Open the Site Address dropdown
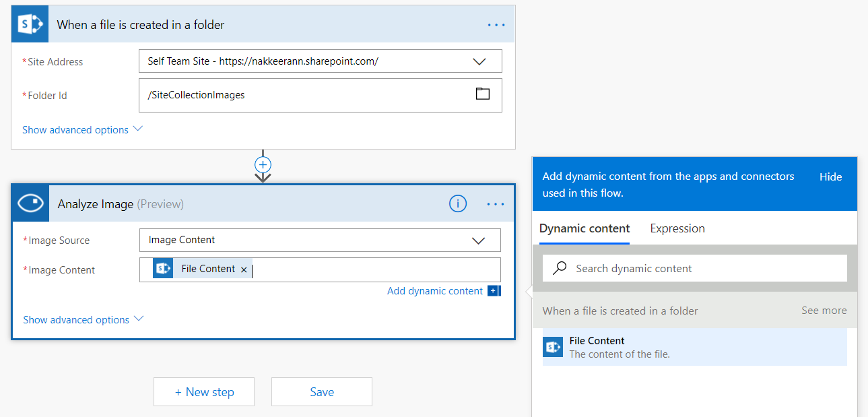Image resolution: width=868 pixels, height=417 pixels. pyautogui.click(x=320, y=61)
